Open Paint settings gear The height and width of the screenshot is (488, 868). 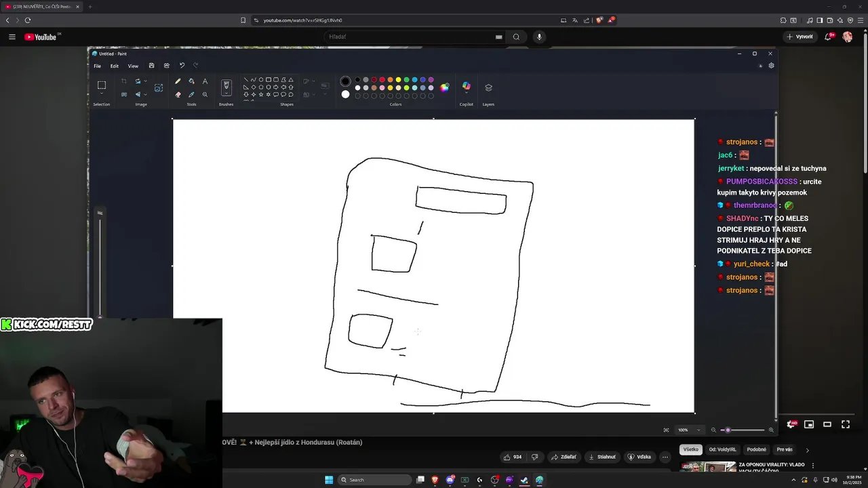point(771,66)
